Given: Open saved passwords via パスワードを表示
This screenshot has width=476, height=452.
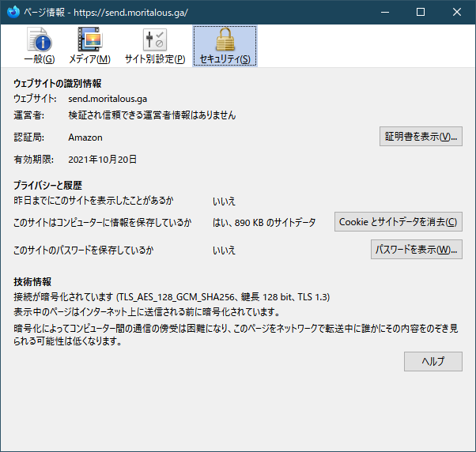Looking at the screenshot, I should tap(416, 250).
